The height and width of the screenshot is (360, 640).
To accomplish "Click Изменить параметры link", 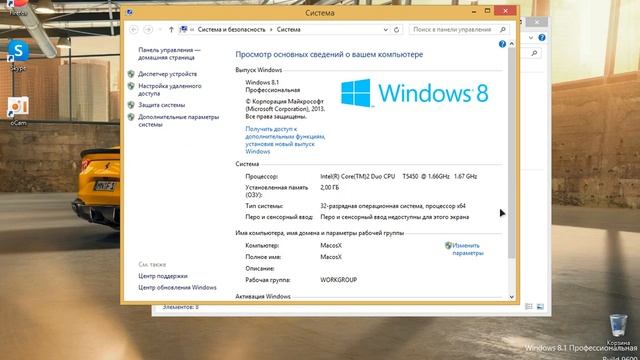I will click(468, 249).
